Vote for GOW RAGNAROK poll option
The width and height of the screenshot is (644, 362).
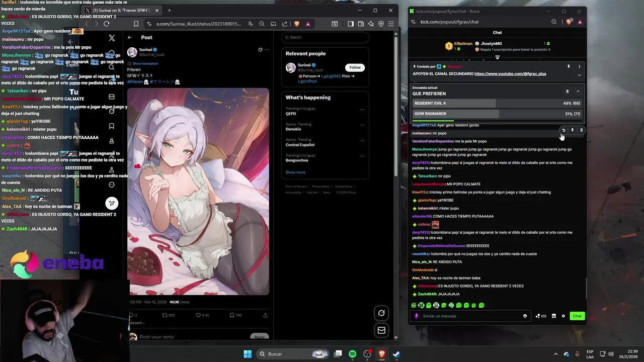(x=497, y=114)
